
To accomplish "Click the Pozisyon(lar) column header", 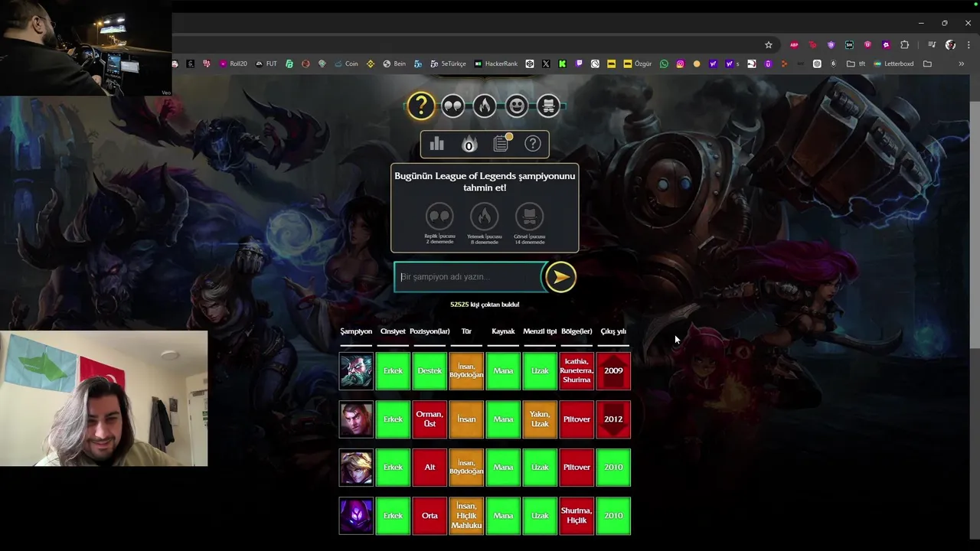I will [430, 331].
